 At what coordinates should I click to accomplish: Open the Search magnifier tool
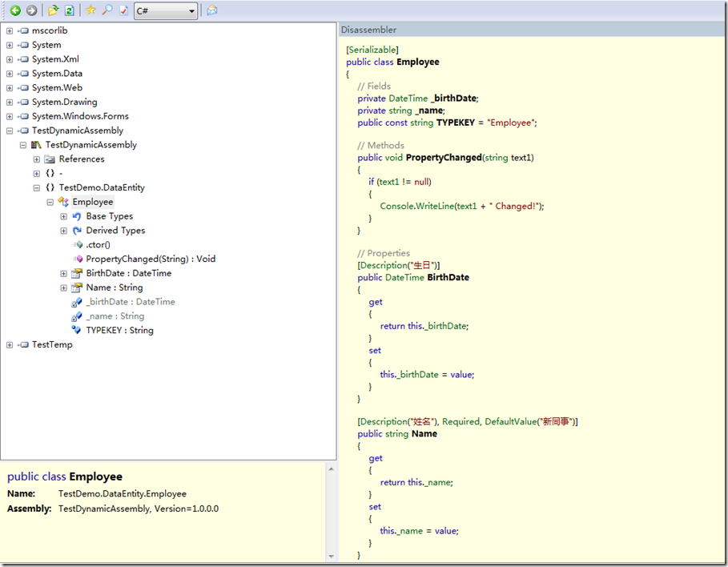pyautogui.click(x=107, y=10)
